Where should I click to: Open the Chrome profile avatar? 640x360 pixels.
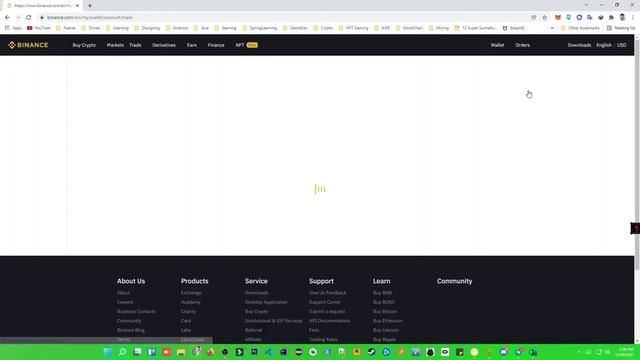click(x=622, y=18)
